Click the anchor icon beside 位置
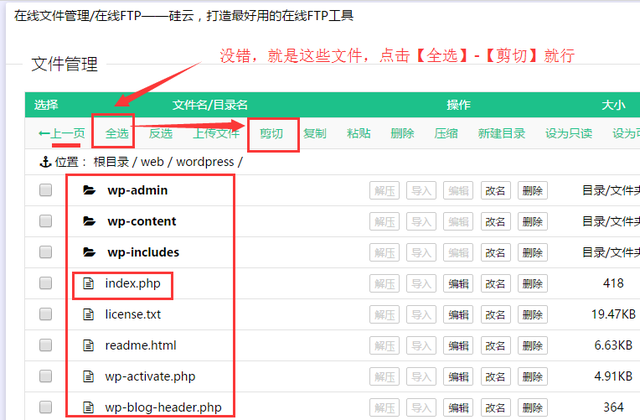 [45, 162]
